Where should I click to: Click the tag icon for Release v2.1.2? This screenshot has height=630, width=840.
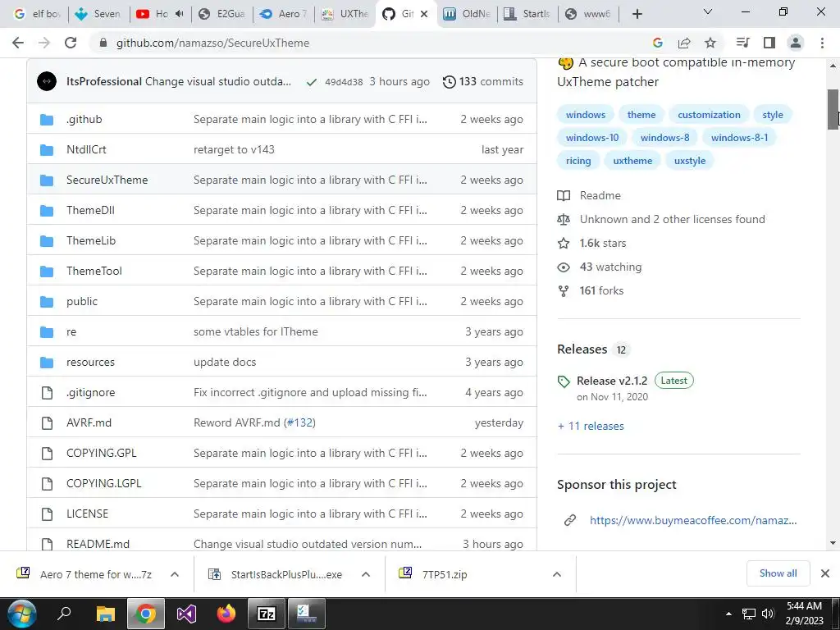coord(564,381)
